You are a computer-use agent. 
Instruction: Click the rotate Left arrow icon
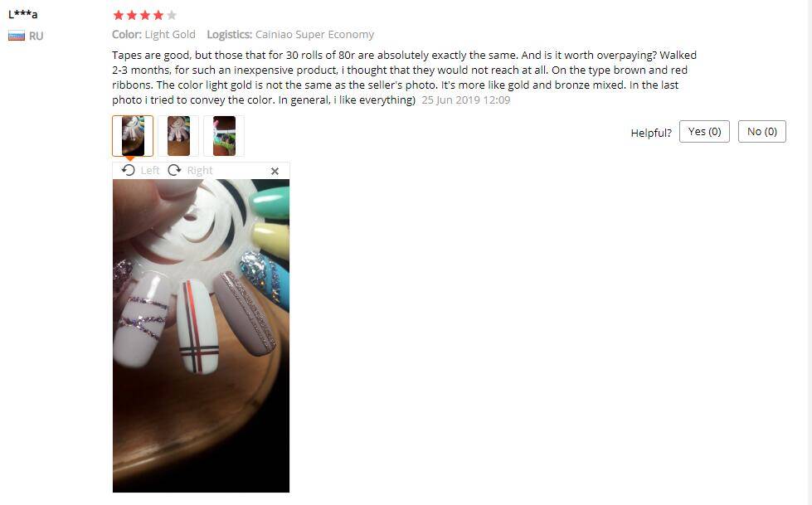pos(128,170)
